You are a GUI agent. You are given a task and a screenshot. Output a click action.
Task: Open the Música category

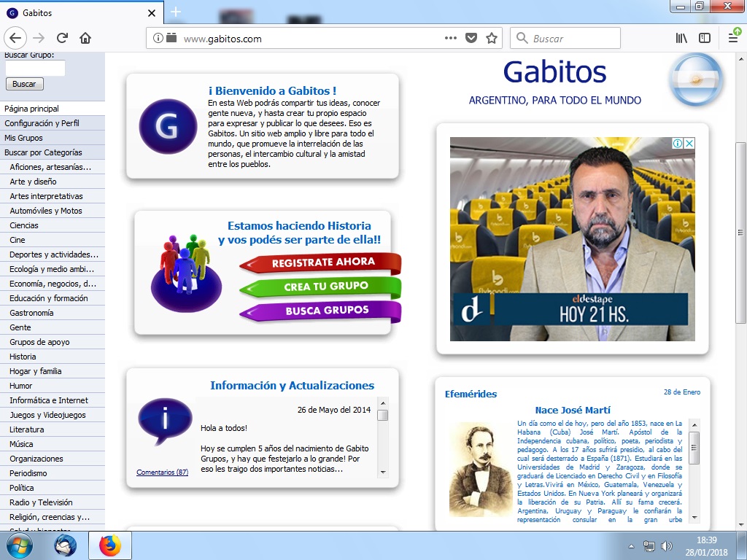[x=53, y=444]
